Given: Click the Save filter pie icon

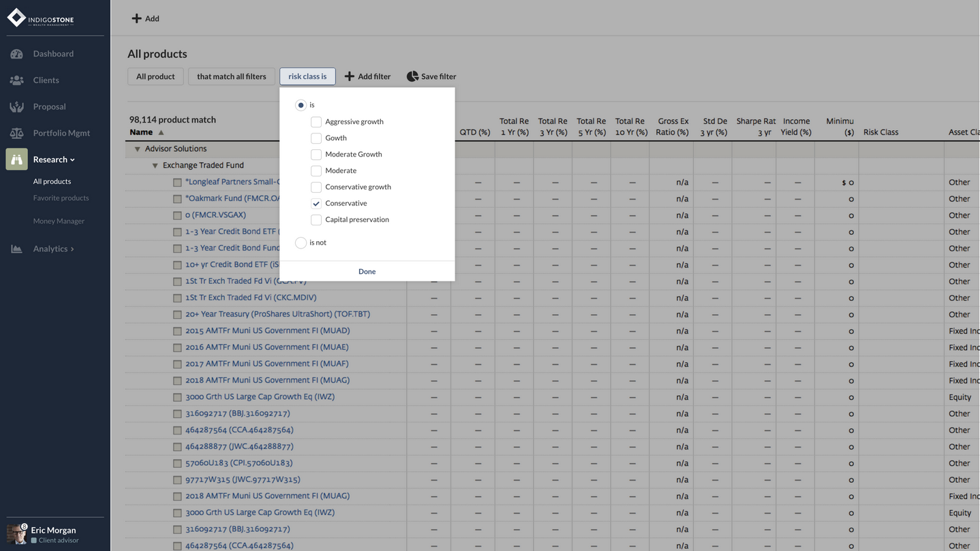Looking at the screenshot, I should [x=412, y=76].
